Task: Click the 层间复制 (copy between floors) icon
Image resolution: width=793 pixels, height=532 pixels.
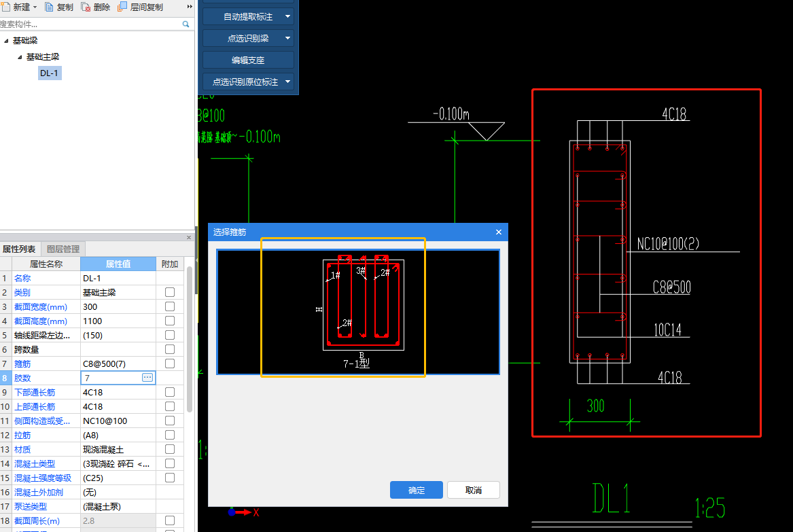Action: [x=122, y=7]
